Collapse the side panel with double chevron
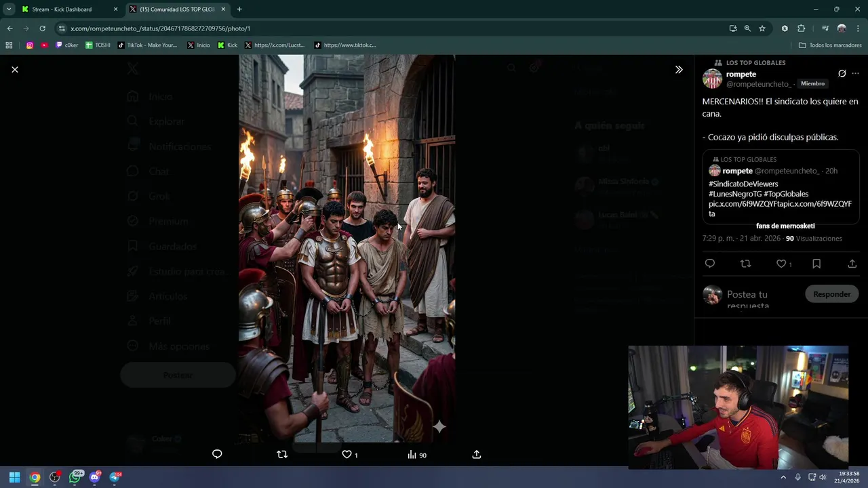This screenshot has width=868, height=488. click(679, 70)
